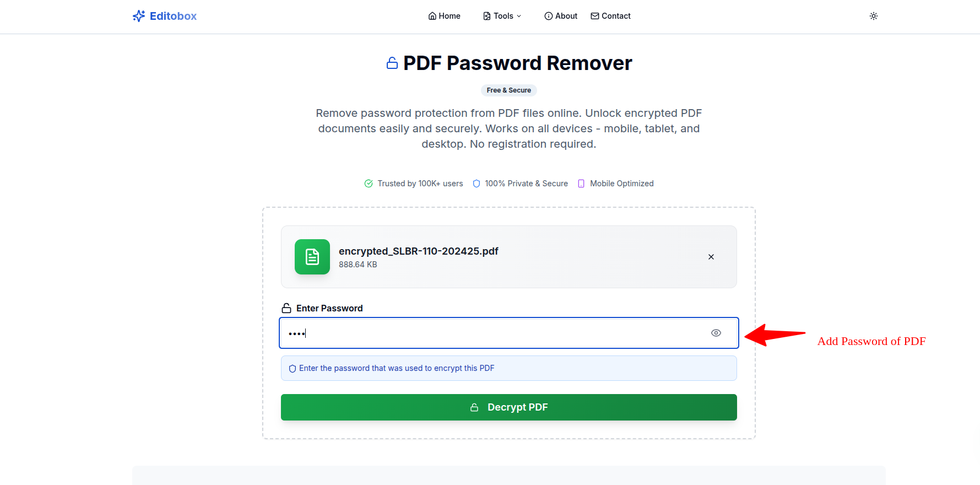This screenshot has height=485, width=980.
Task: Click the shield icon in password hint
Action: point(293,369)
